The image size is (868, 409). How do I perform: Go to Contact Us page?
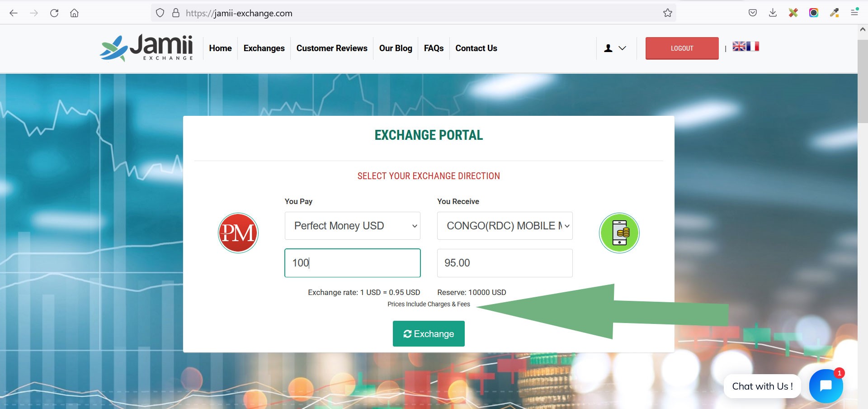[x=476, y=48]
